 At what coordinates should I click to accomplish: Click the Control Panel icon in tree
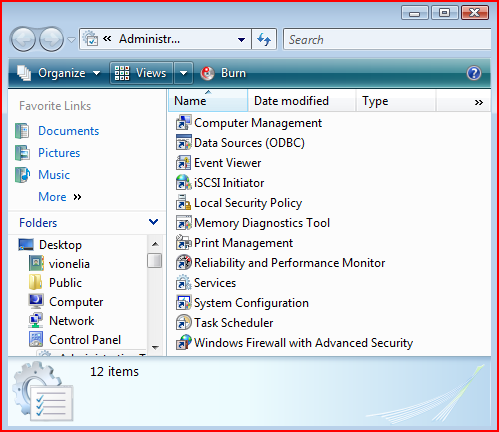36,339
